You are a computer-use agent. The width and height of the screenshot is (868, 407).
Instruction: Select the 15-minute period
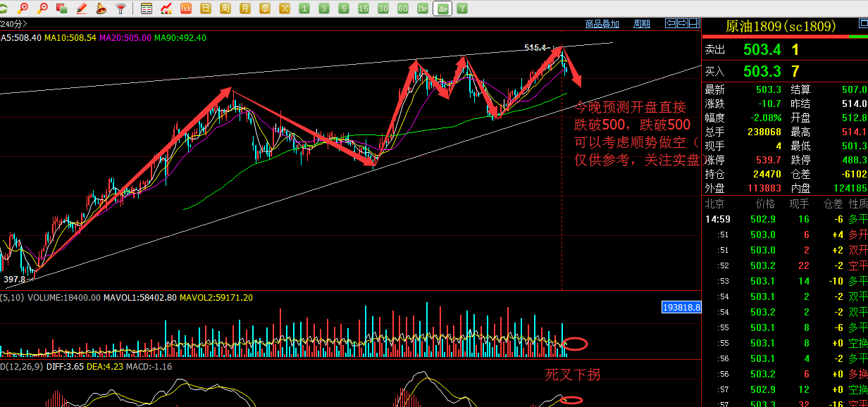tap(364, 8)
